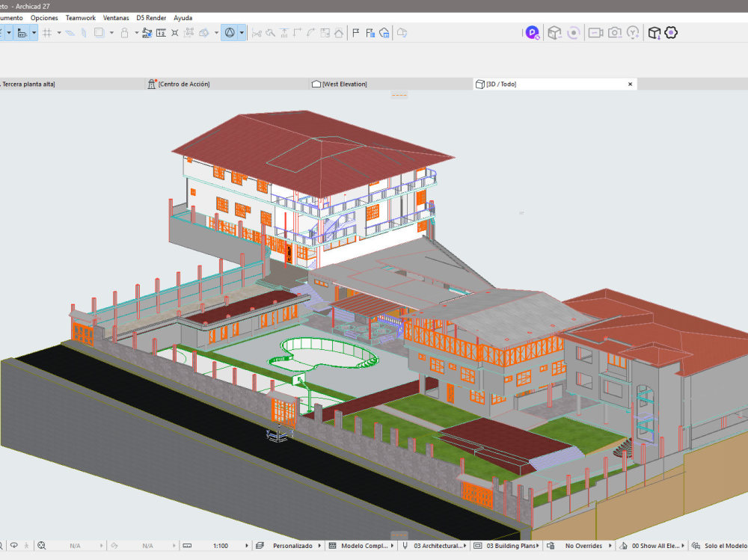Open the Opciones menu

pyautogui.click(x=44, y=18)
